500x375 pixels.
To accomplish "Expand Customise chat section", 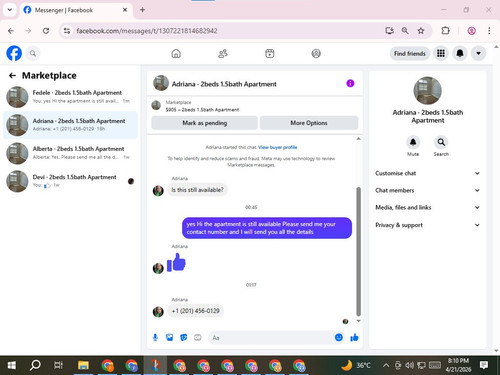I will (427, 173).
